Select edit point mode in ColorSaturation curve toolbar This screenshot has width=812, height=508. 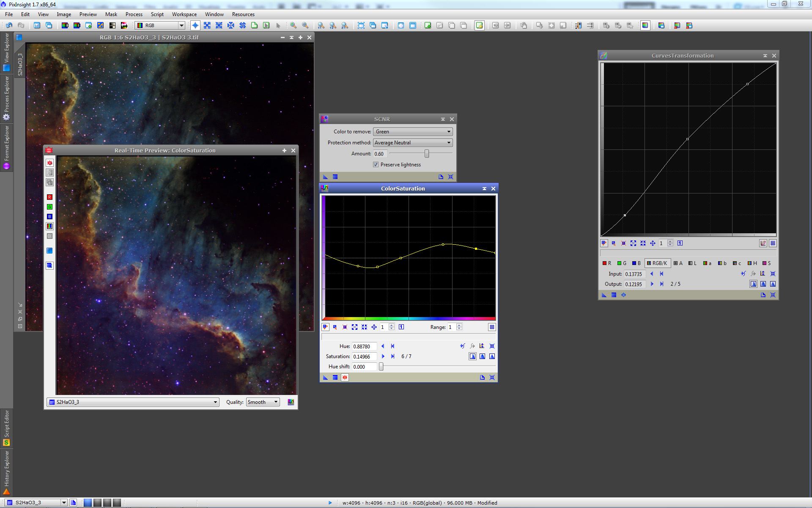(x=325, y=327)
